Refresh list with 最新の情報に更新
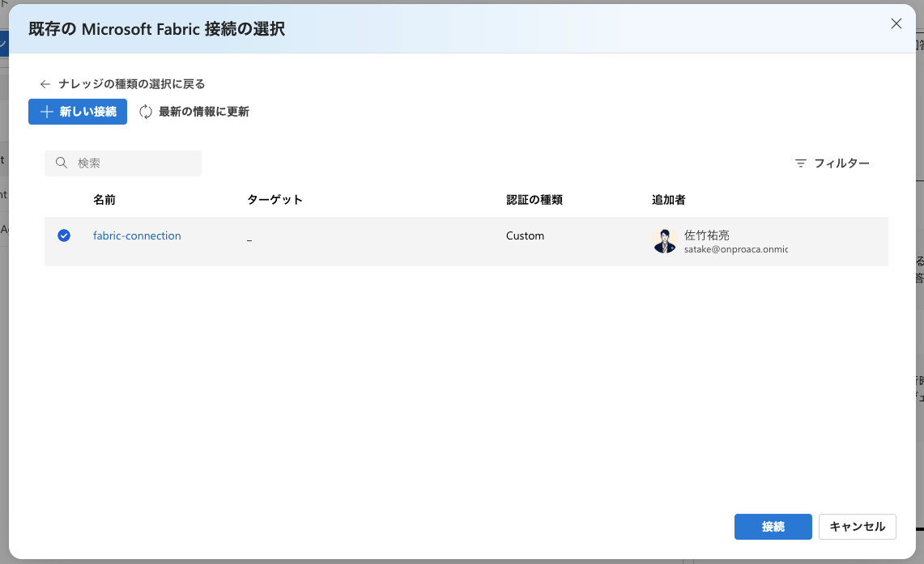 point(194,112)
